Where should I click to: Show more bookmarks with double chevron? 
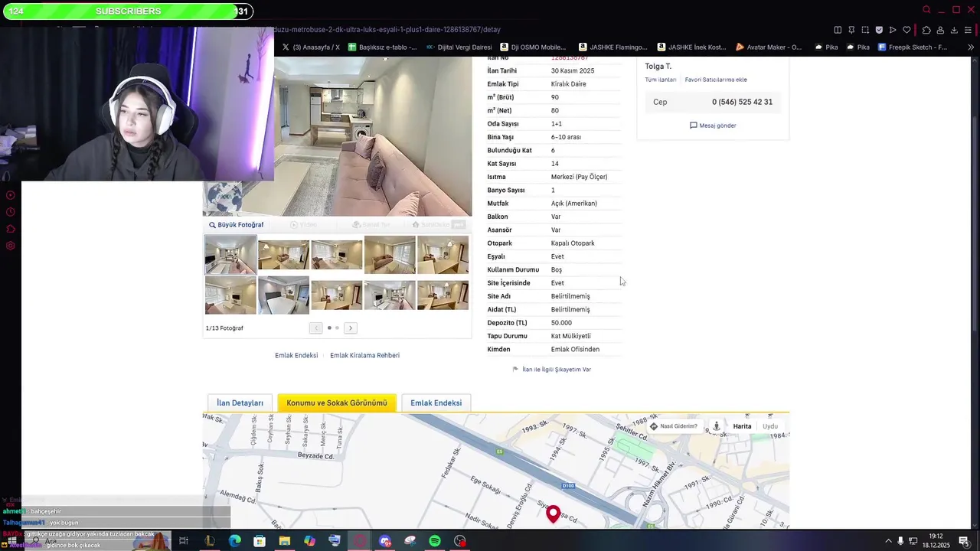(971, 47)
